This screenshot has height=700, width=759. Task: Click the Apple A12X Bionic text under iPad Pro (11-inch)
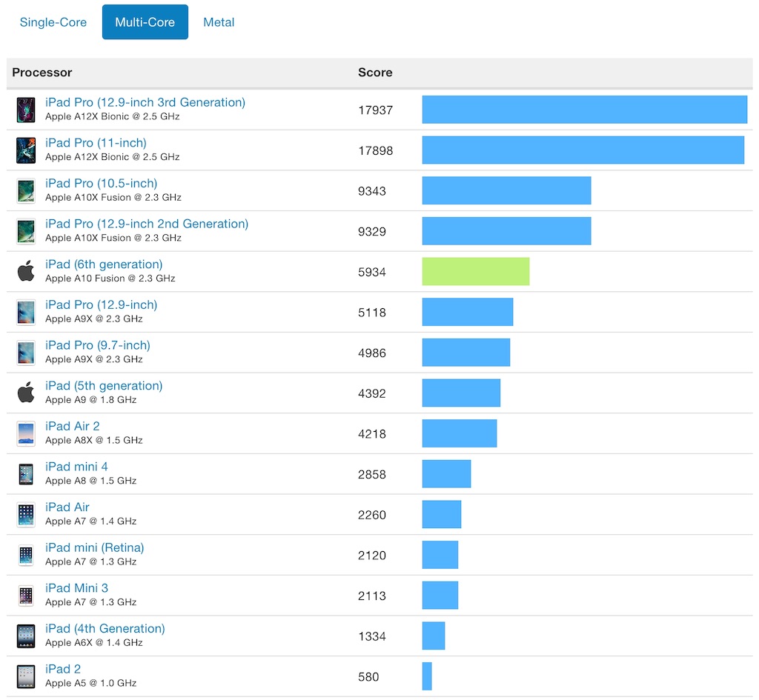point(113,157)
